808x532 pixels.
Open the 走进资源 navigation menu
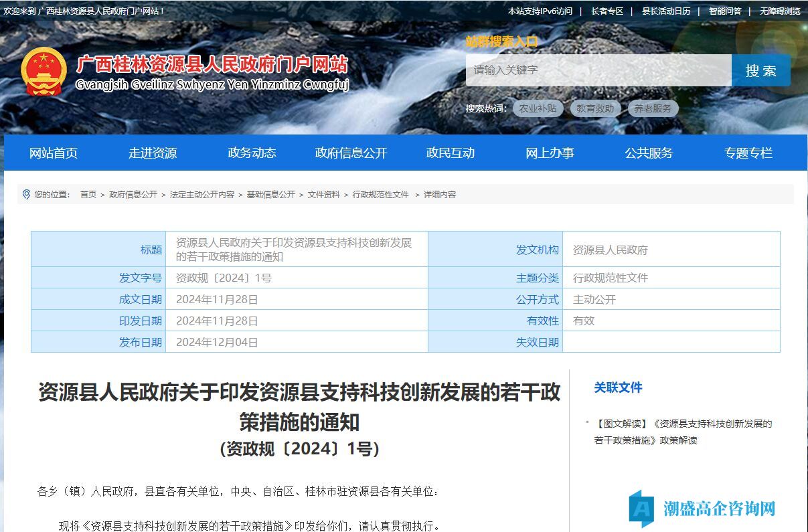[153, 153]
